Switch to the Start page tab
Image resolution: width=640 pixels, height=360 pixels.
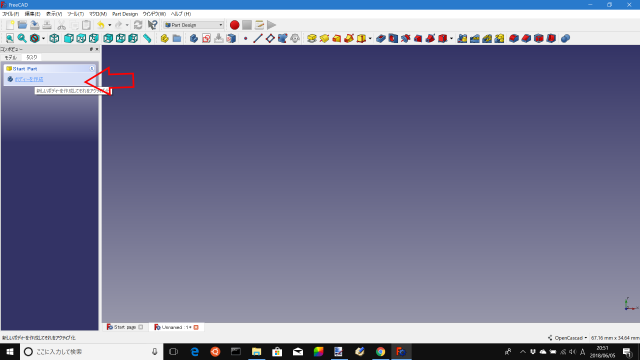click(125, 327)
